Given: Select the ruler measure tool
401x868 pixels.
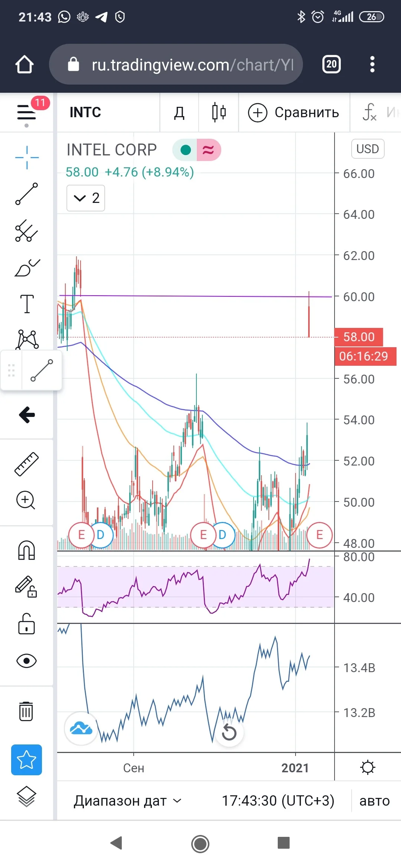Looking at the screenshot, I should (x=27, y=464).
